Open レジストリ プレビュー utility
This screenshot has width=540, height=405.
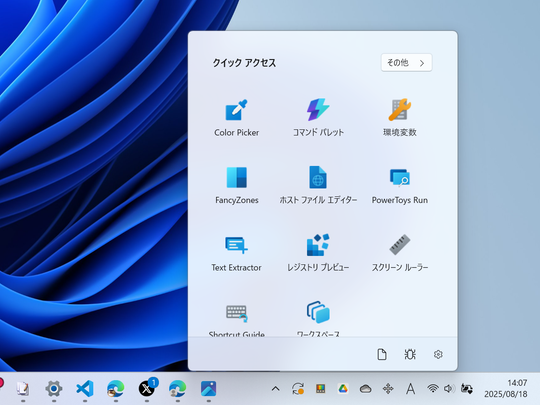pyautogui.click(x=318, y=253)
